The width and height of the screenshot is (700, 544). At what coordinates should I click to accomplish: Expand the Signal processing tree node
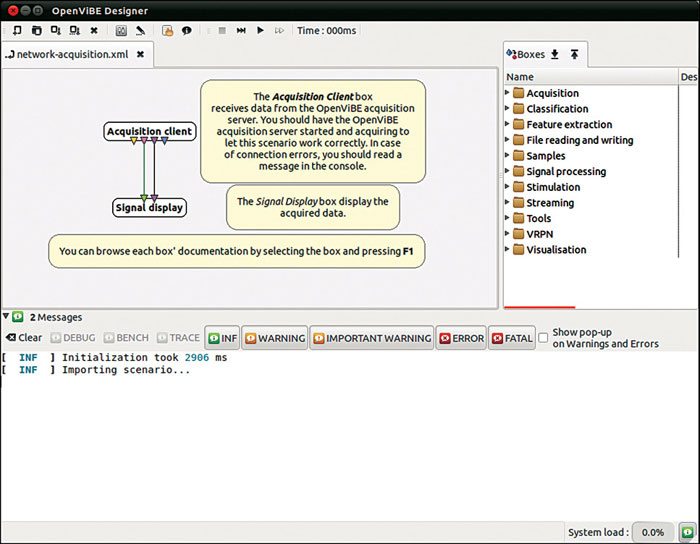click(508, 171)
